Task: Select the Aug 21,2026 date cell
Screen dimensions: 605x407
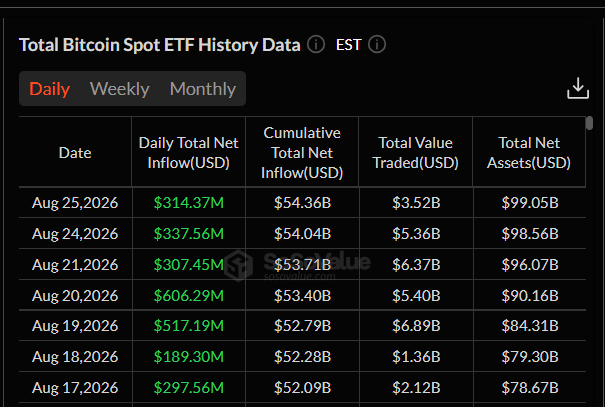Action: click(x=75, y=265)
